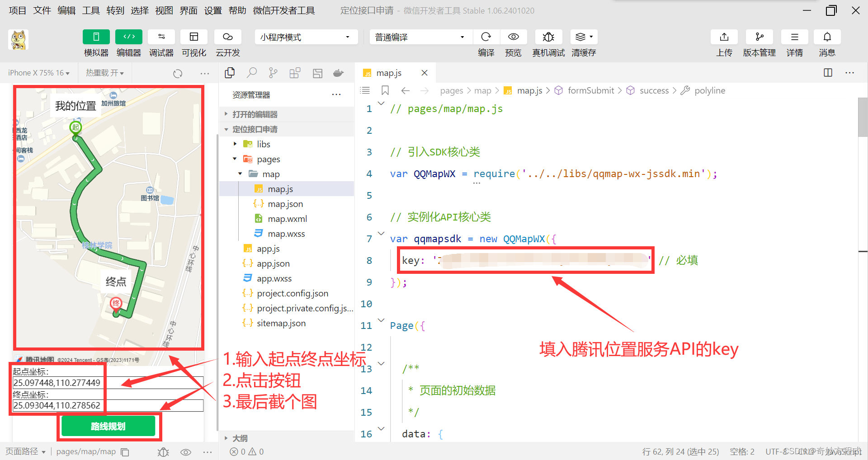868x460 pixels.
Task: Open the 文件 menu
Action: [42, 10]
